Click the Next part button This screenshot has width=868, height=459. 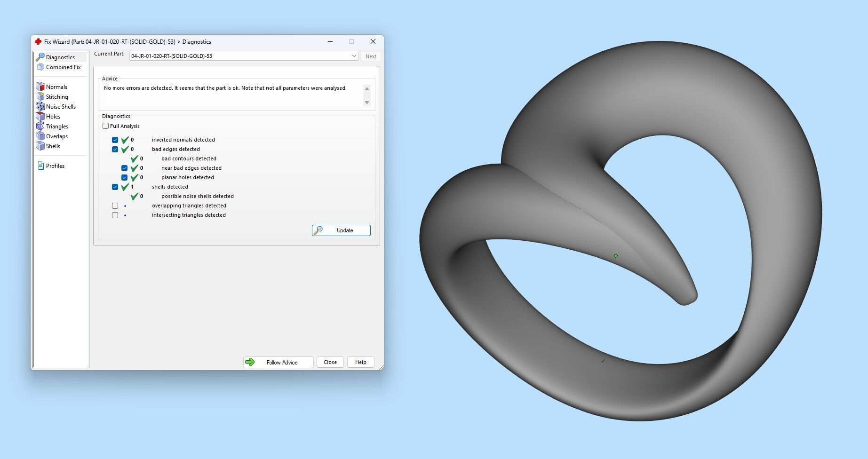click(x=371, y=56)
